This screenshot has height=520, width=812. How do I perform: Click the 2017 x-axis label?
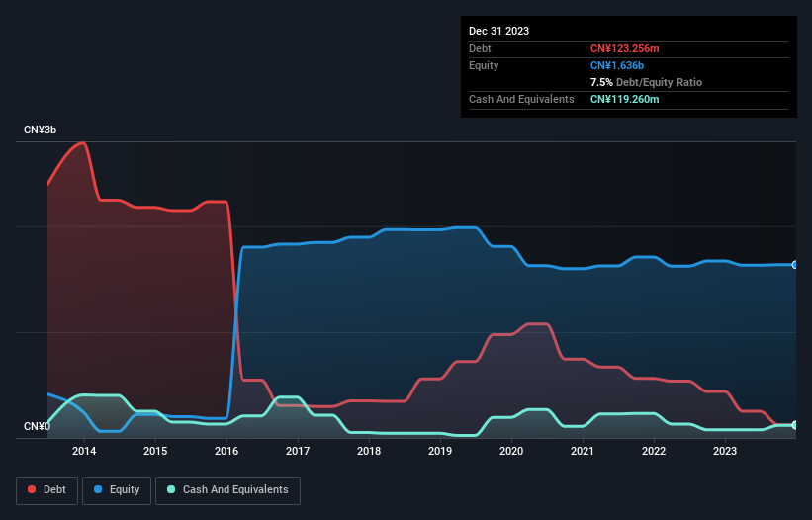click(x=298, y=451)
